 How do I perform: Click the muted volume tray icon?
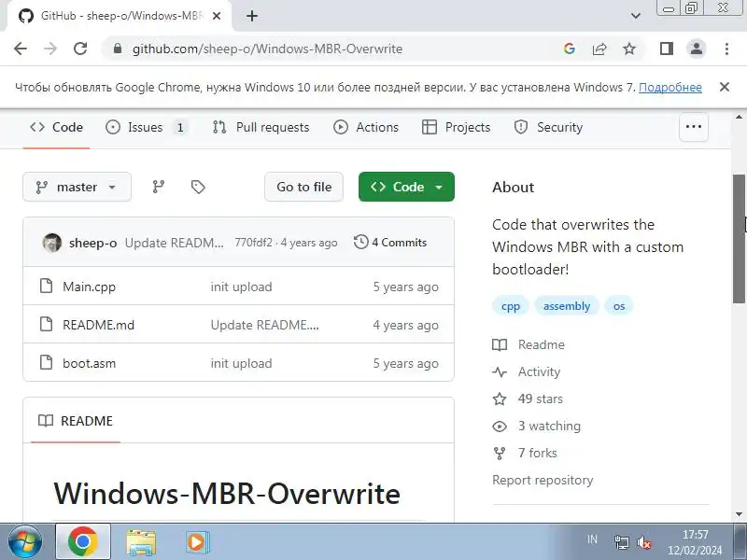point(644,542)
